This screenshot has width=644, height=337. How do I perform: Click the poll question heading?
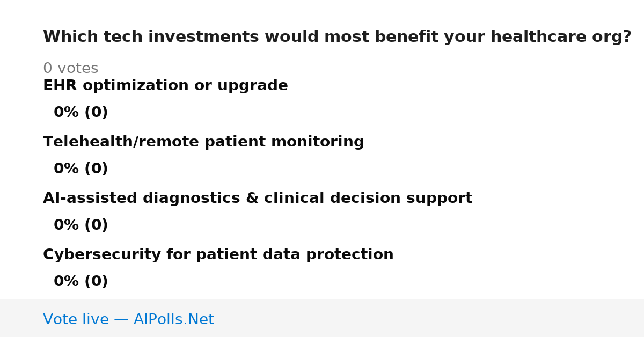tap(337, 37)
